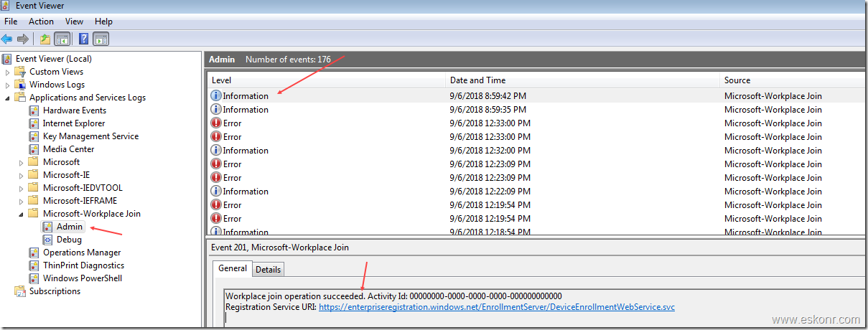
Task: Click the blue Help question mark icon
Action: [x=83, y=39]
